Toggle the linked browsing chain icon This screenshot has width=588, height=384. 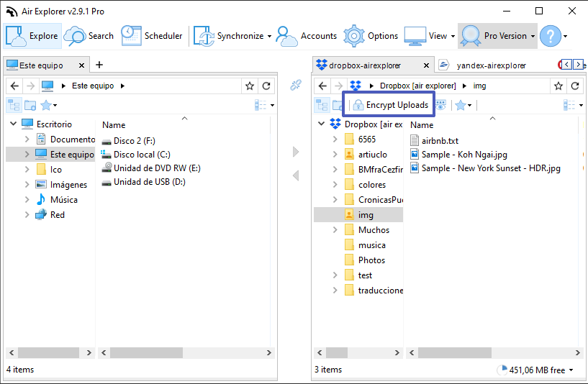pyautogui.click(x=296, y=85)
